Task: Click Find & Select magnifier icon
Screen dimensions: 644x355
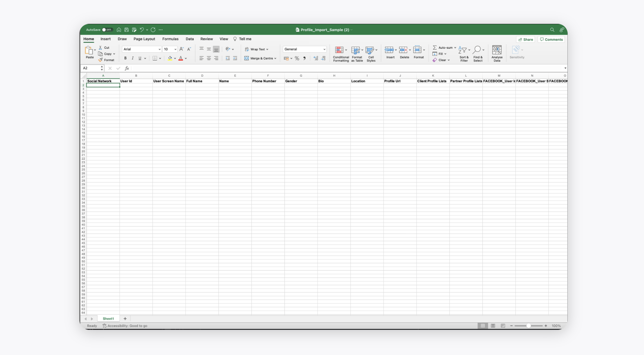Action: pyautogui.click(x=477, y=50)
